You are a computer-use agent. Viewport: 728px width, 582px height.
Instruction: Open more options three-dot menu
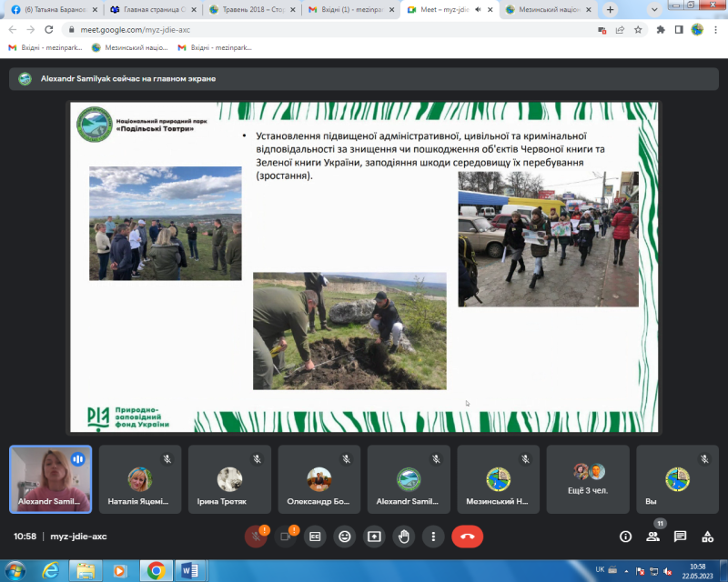coord(433,537)
